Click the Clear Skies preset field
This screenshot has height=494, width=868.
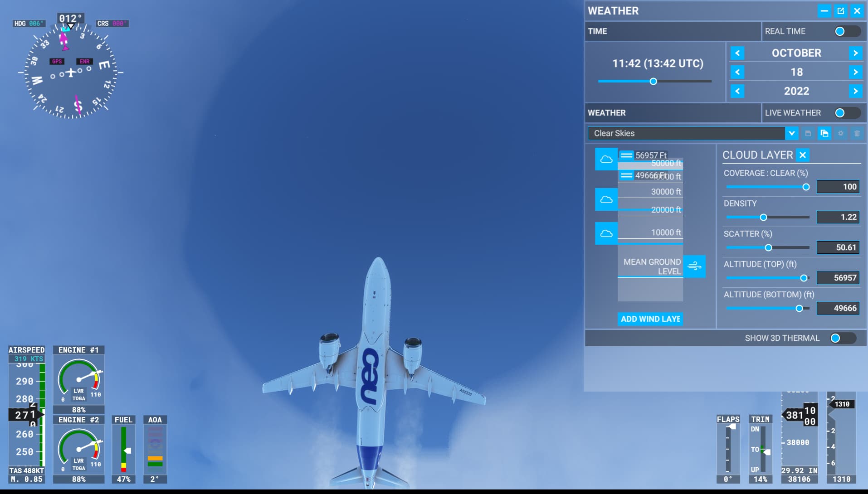(x=687, y=133)
